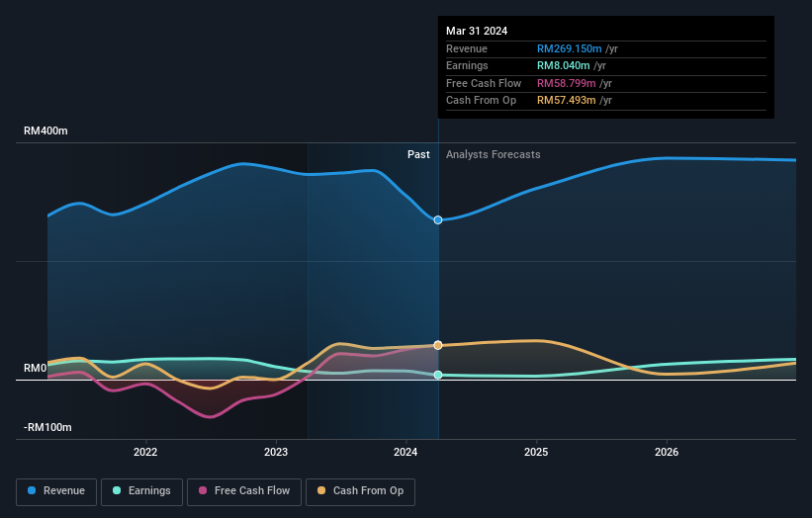This screenshot has height=518, width=812.
Task: Toggle the Earnings legend button
Action: pos(141,491)
